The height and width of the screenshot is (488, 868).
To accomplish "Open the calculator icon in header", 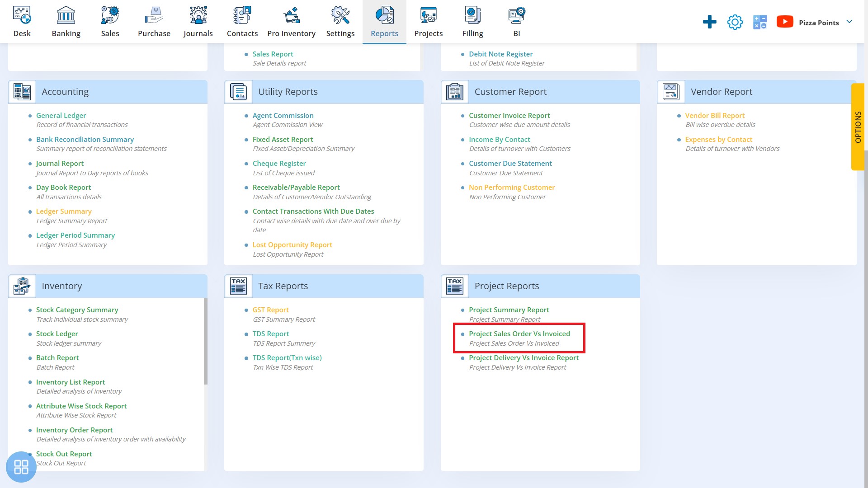I will click(x=760, y=22).
